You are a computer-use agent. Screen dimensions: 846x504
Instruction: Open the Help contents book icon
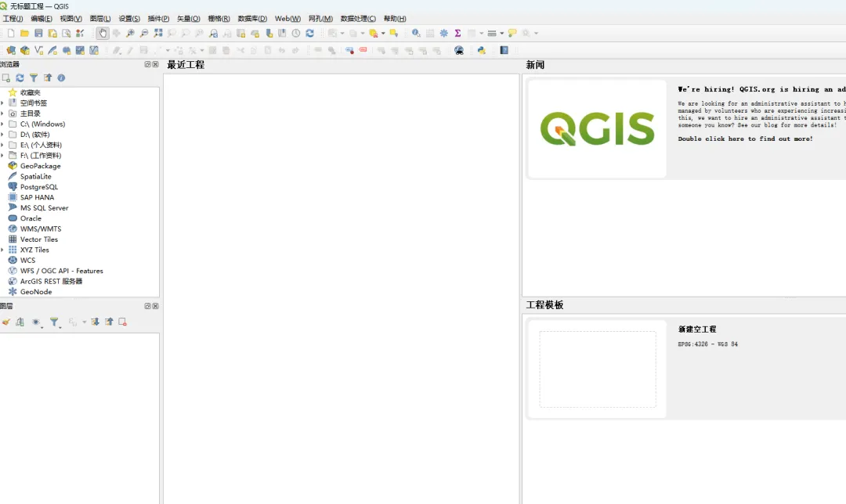click(504, 50)
